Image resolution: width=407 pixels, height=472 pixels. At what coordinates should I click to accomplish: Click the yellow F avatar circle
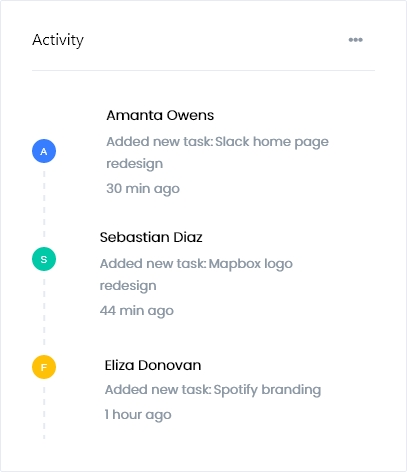(44, 367)
